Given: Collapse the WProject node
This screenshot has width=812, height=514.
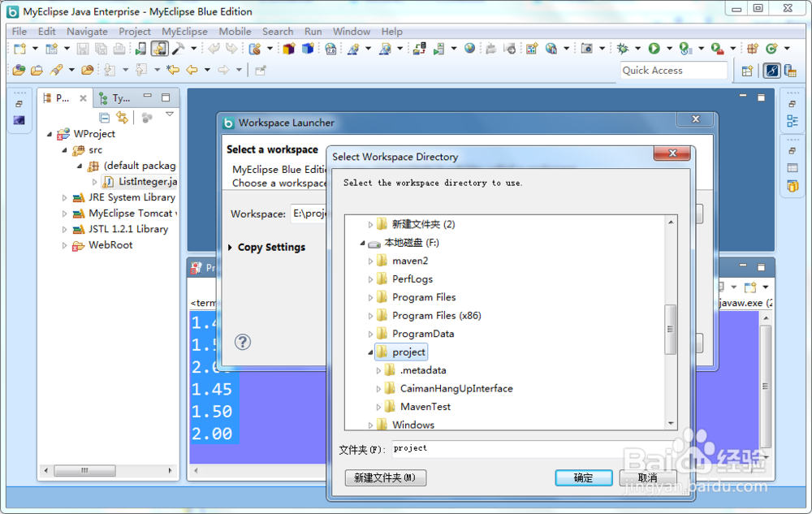Looking at the screenshot, I should [50, 134].
